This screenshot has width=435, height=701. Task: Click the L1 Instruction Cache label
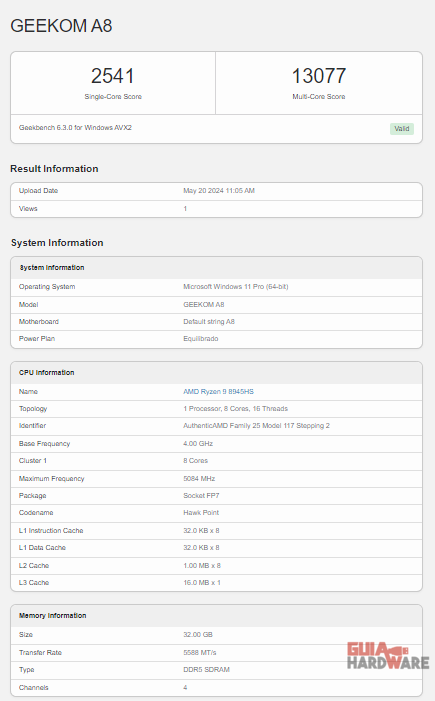tap(51, 531)
